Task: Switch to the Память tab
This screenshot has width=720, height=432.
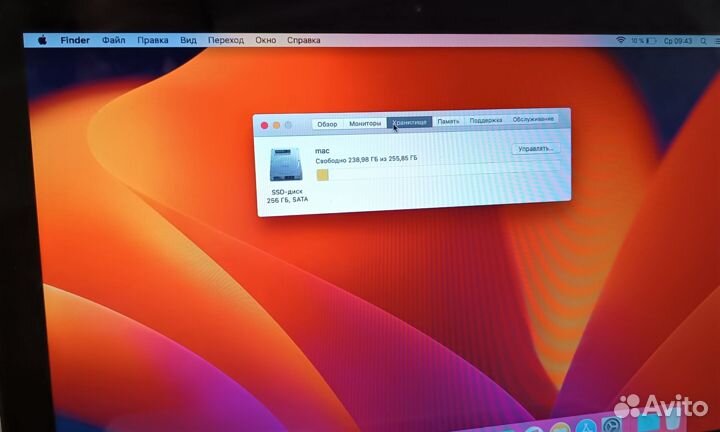Action: [x=448, y=121]
